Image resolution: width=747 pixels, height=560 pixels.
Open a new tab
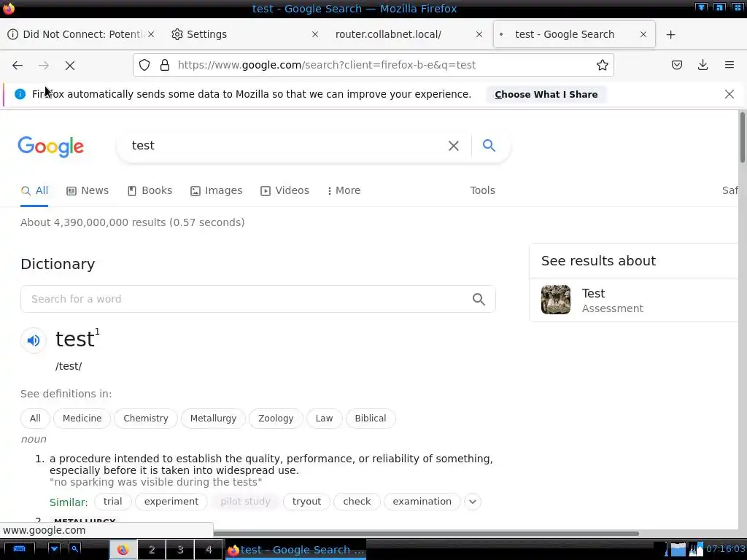pos(671,34)
